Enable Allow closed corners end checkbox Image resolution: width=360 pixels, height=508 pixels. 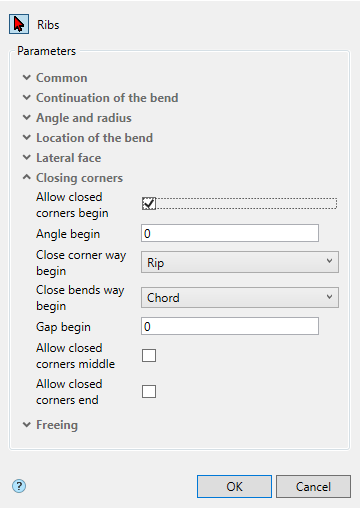pos(149,391)
